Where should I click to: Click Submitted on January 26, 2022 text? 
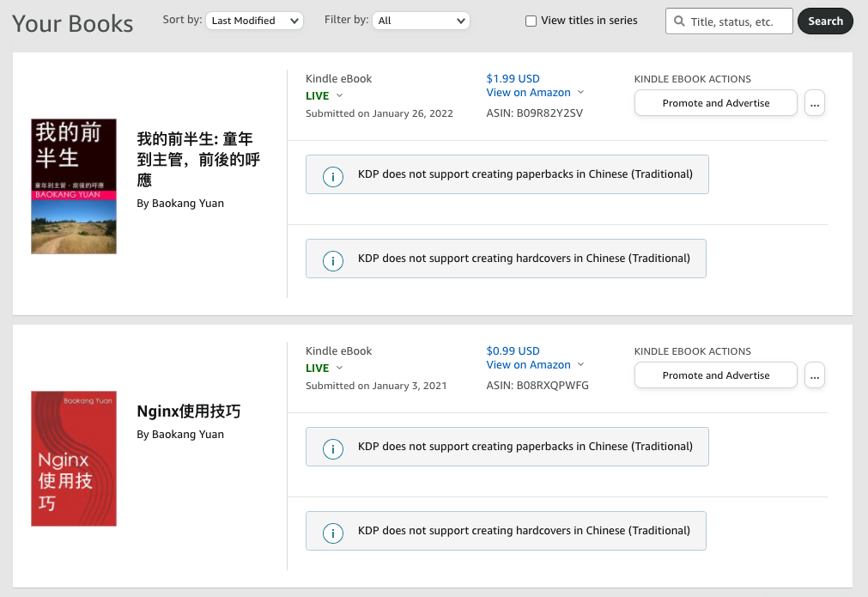click(x=379, y=113)
